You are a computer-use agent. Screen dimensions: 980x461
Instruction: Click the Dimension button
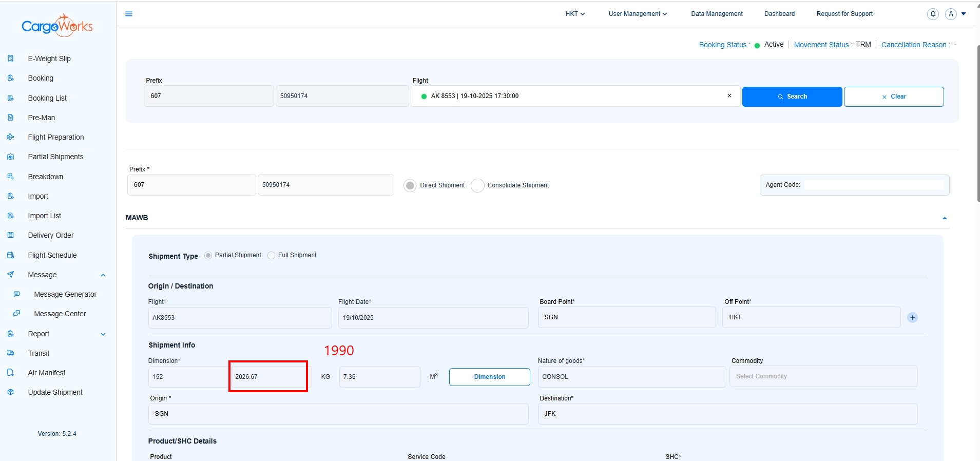489,377
